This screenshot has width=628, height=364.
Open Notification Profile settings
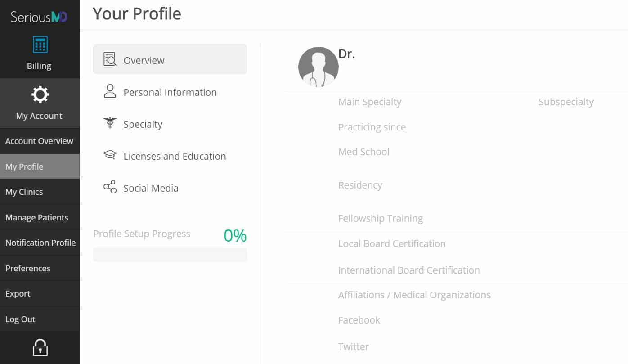40,243
